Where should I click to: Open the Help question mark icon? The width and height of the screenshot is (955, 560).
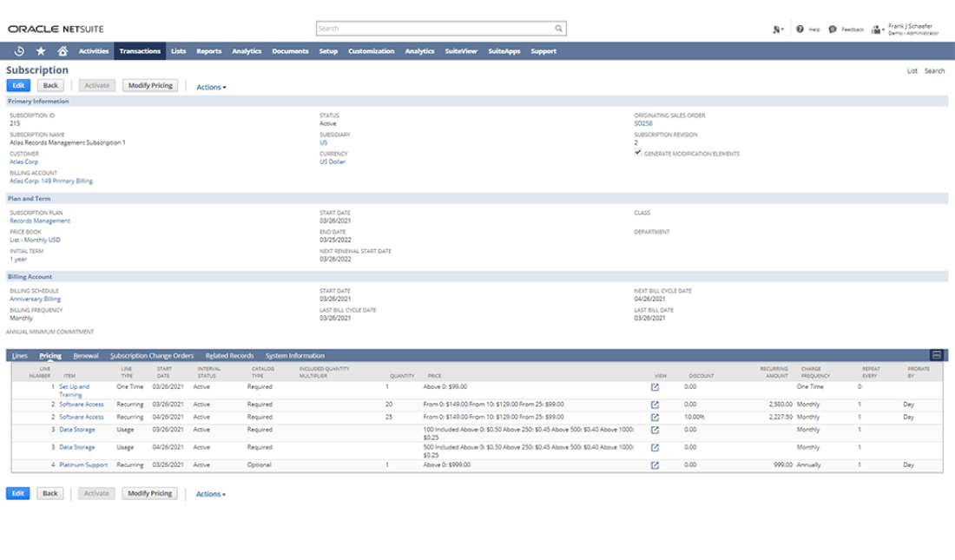[800, 30]
